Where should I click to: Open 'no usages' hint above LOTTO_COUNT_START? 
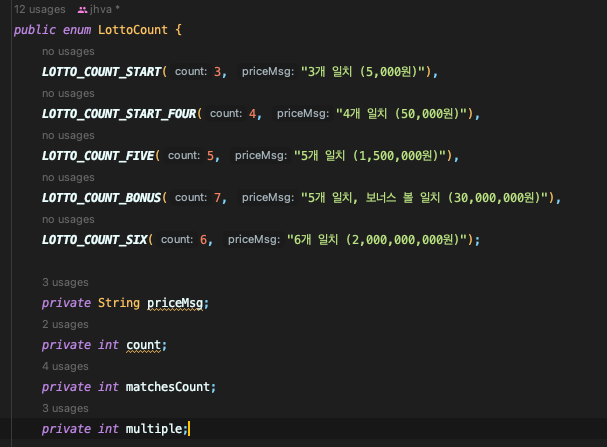pyautogui.click(x=68, y=51)
